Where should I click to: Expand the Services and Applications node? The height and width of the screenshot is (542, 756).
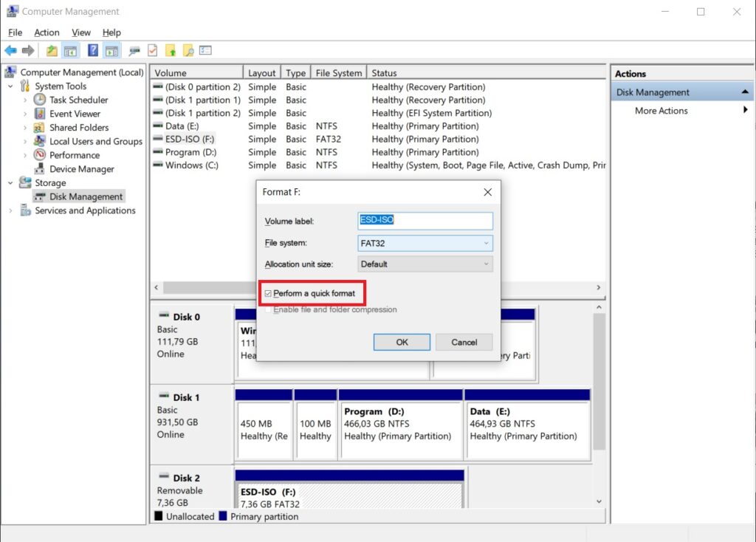click(x=11, y=210)
